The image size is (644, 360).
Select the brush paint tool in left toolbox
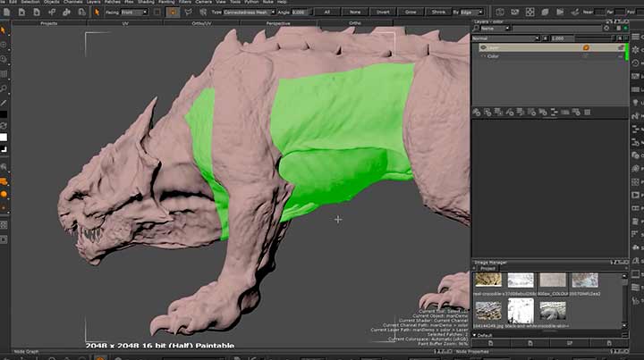pos(4,103)
